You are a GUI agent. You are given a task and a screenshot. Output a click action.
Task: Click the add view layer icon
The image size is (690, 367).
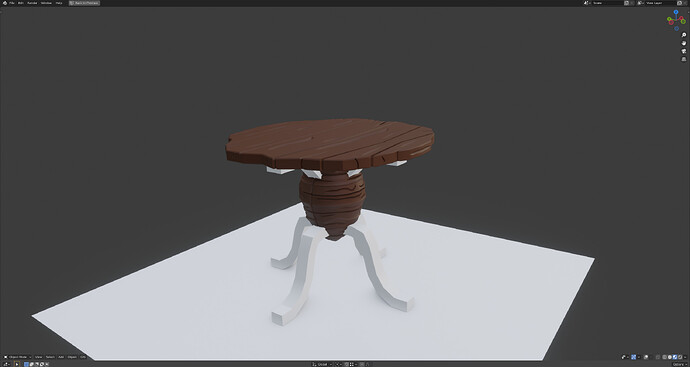(679, 3)
